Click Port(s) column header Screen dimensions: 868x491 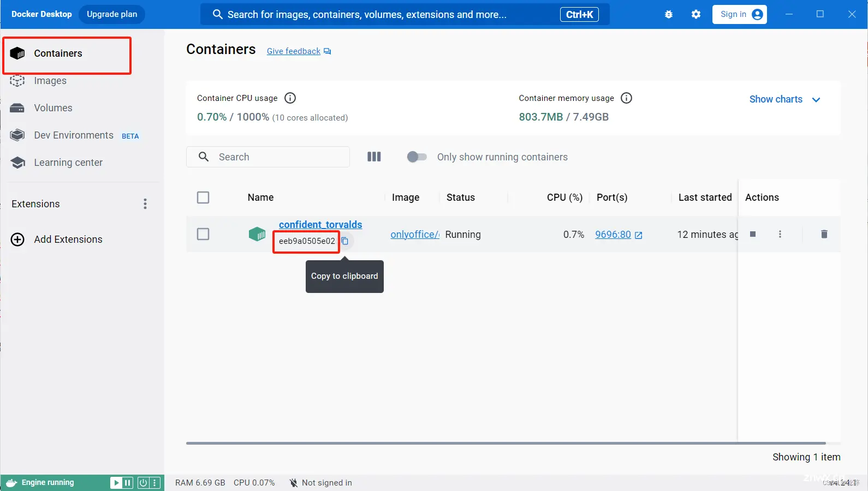(x=612, y=197)
